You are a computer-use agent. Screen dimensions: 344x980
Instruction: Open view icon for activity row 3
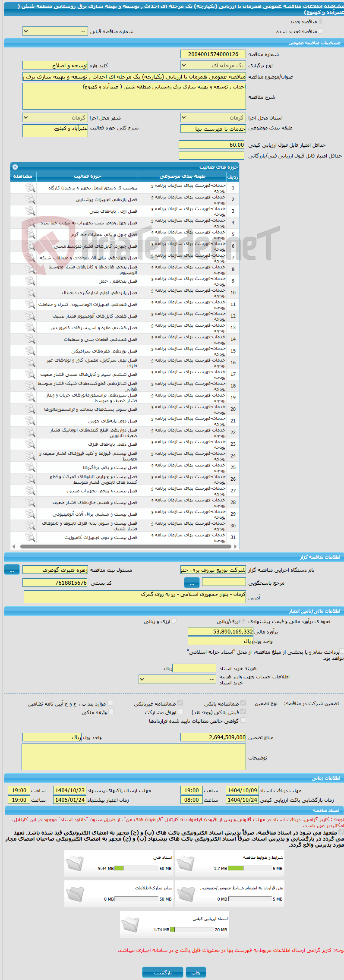click(30, 211)
